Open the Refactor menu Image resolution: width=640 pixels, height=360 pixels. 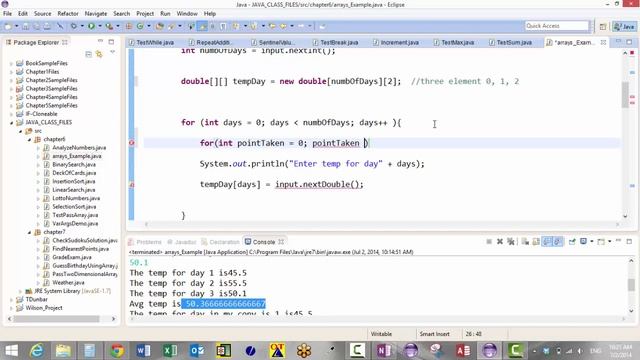point(68,13)
